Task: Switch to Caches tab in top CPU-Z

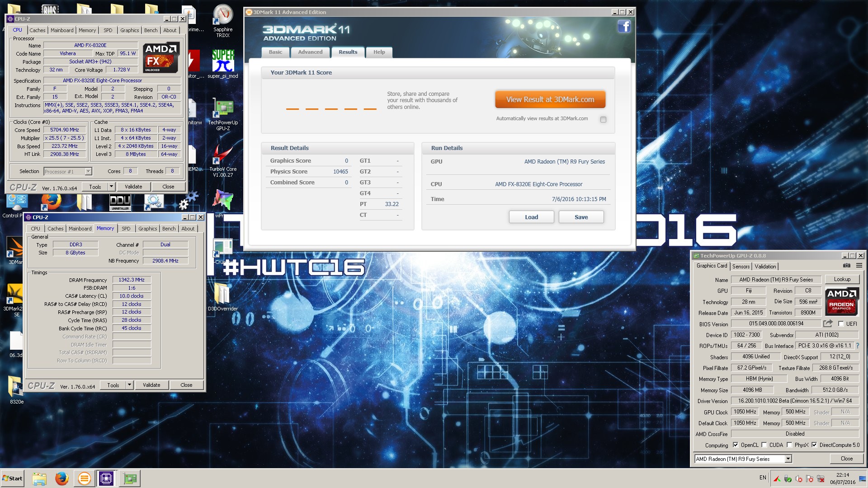Action: (x=38, y=30)
